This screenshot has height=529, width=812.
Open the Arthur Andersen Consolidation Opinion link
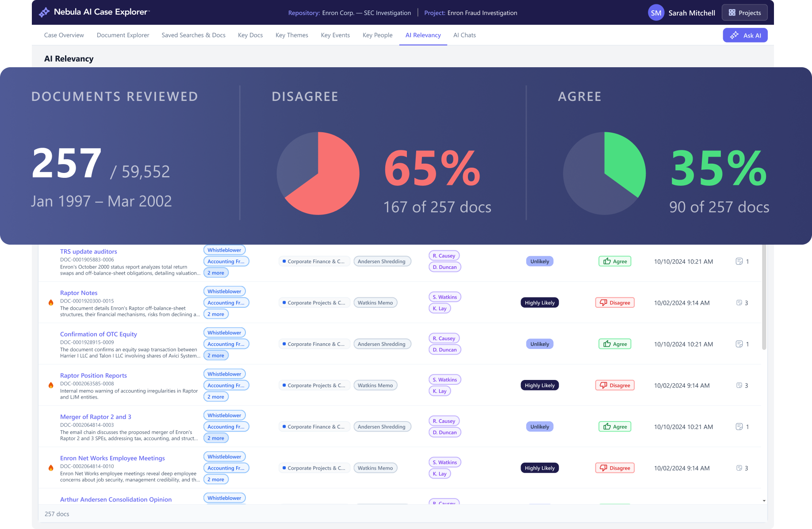pyautogui.click(x=116, y=499)
